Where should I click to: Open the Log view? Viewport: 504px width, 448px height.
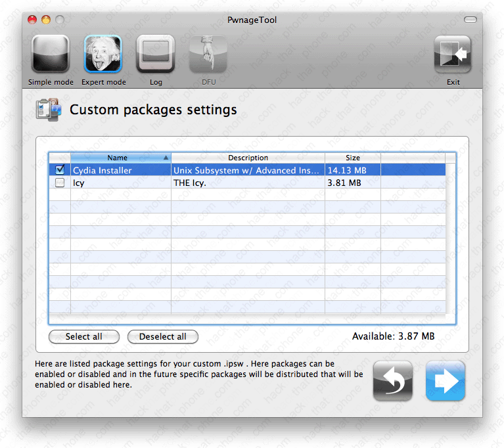coord(156,54)
